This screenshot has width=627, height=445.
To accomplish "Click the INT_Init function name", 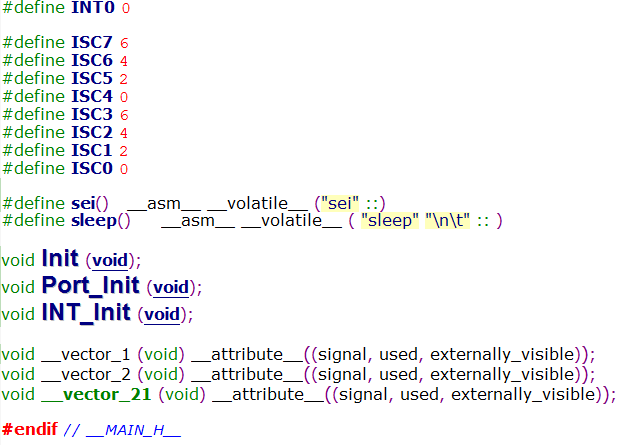I will click(86, 312).
